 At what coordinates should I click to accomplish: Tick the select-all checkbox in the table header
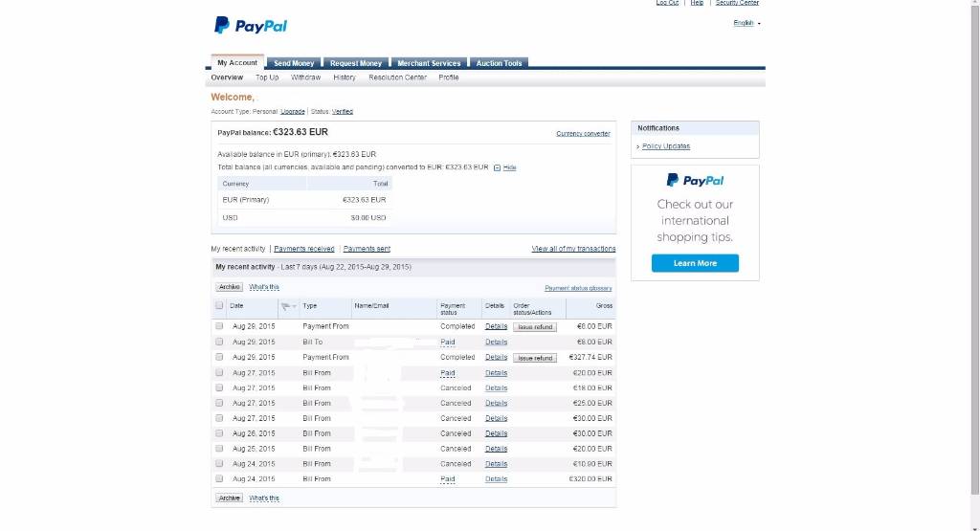[219, 305]
